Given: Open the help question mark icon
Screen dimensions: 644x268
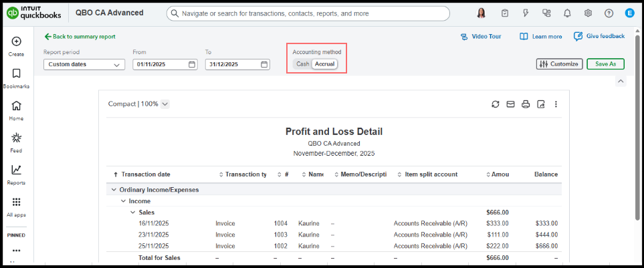Looking at the screenshot, I should [x=609, y=13].
